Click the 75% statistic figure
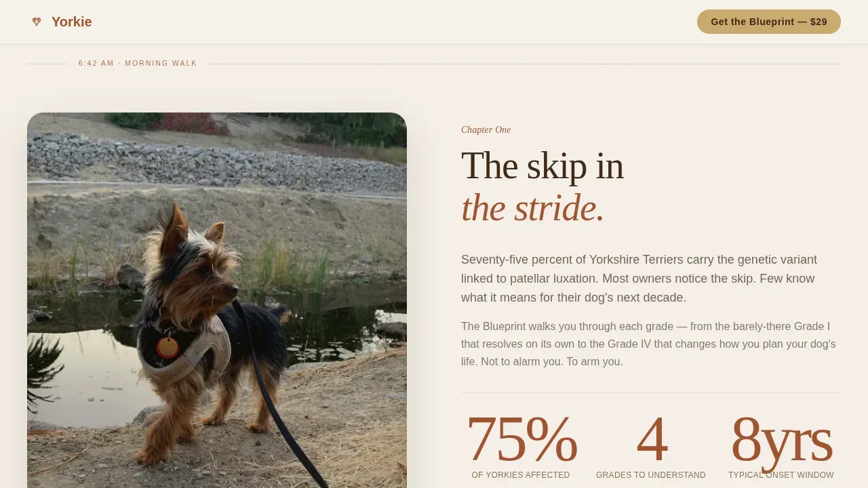This screenshot has height=488, width=868. (521, 439)
